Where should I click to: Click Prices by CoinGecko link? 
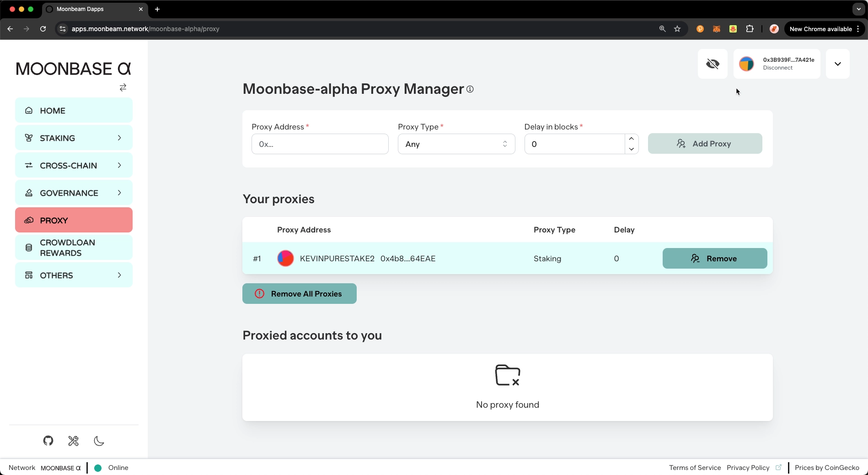827,468
